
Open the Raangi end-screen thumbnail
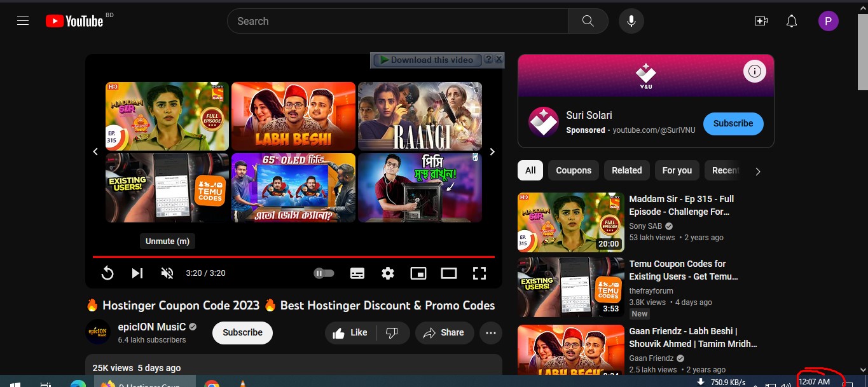[420, 116]
